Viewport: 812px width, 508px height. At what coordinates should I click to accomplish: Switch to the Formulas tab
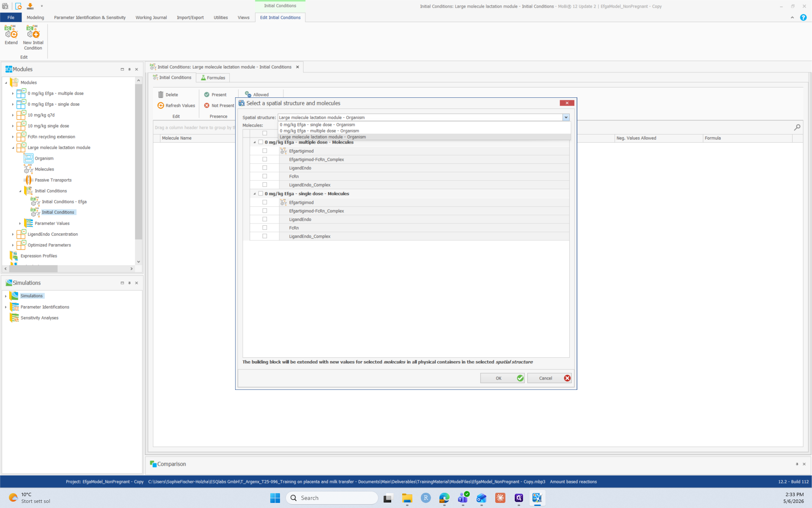point(213,77)
